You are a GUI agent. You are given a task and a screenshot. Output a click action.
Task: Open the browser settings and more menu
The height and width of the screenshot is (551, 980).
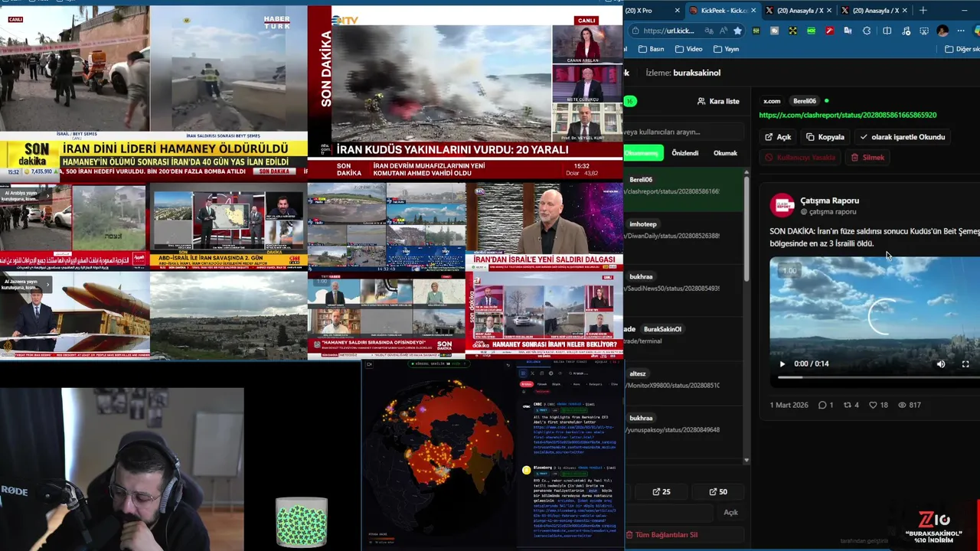(x=961, y=31)
